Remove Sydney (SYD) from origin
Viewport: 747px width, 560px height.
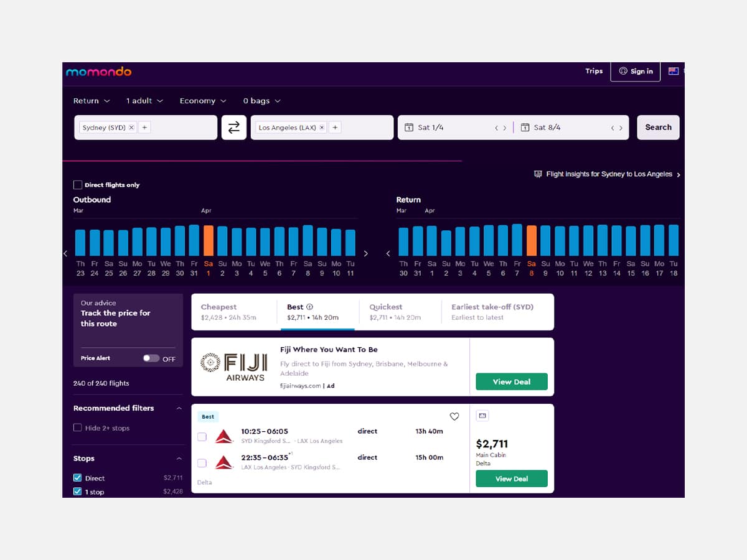coord(131,128)
